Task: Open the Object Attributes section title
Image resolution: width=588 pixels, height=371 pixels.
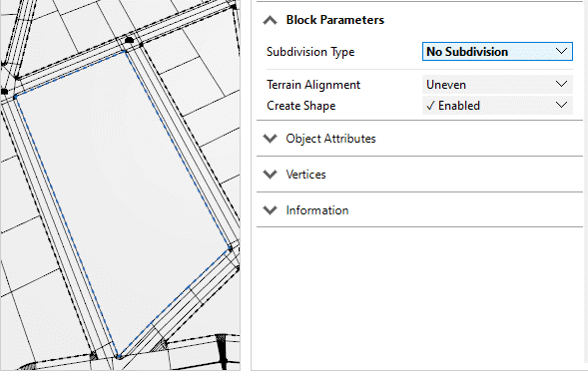Action: click(330, 139)
